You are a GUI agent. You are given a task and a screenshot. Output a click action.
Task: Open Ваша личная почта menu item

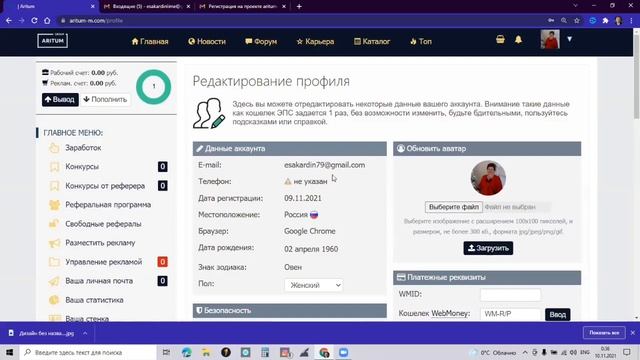coord(99,281)
